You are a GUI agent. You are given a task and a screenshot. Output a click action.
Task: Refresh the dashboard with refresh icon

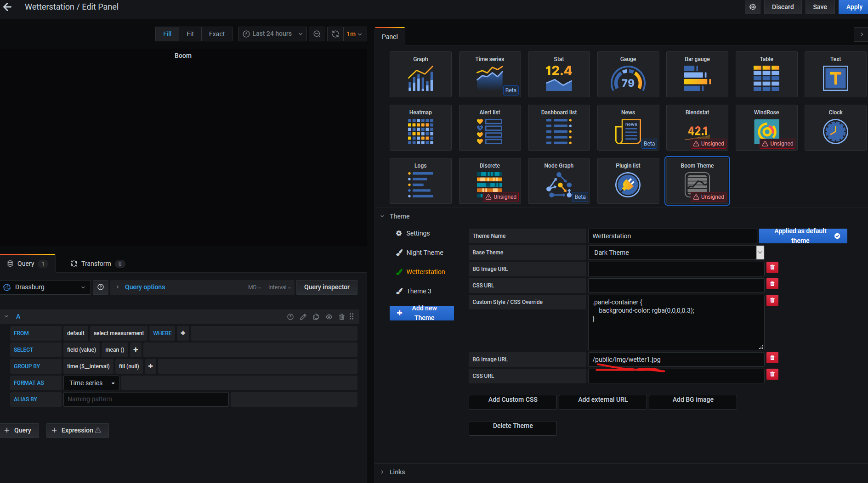(x=335, y=34)
